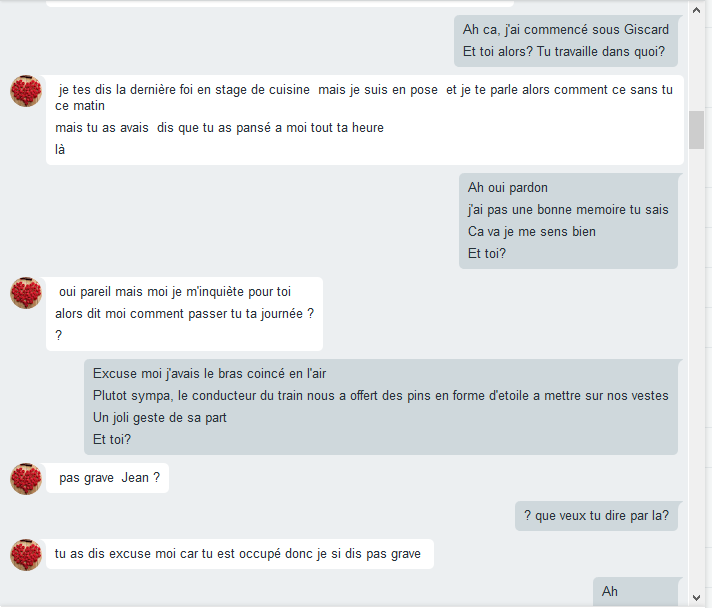
Task: Click the 'Ah oui pardon' message bubble
Action: pyautogui.click(x=568, y=221)
